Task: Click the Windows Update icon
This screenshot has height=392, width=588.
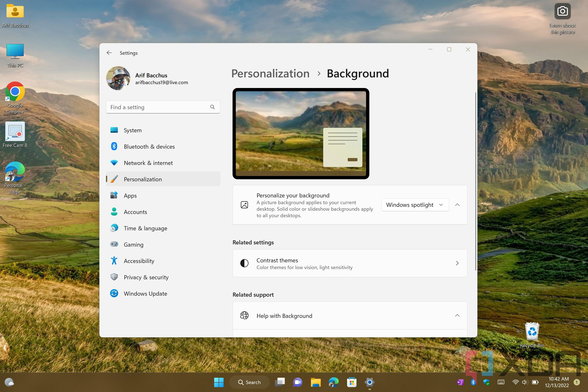Action: click(114, 293)
